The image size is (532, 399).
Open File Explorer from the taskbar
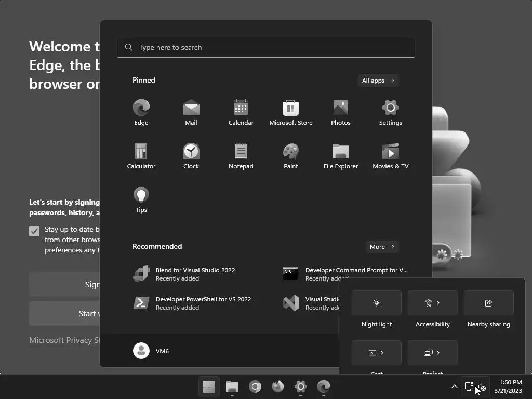[x=232, y=387]
